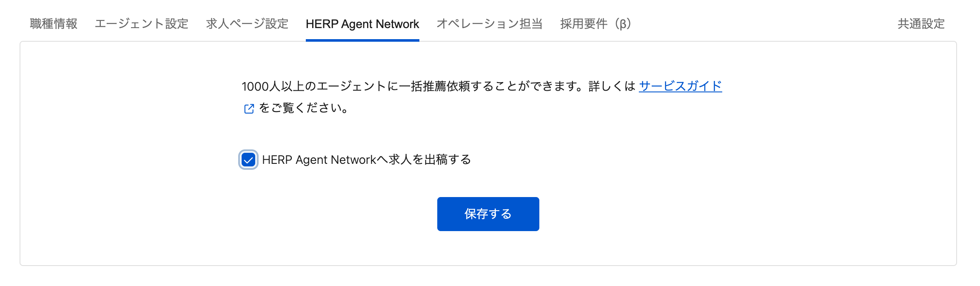Click the blue arrow-in-box icon before をご覧ください
Viewport: 980px width, 286px height.
249,109
